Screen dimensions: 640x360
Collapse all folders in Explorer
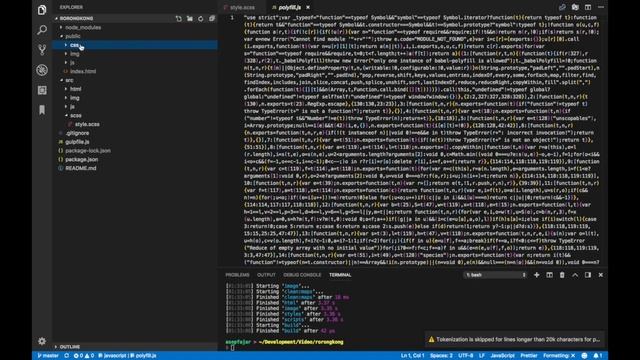[x=212, y=18]
